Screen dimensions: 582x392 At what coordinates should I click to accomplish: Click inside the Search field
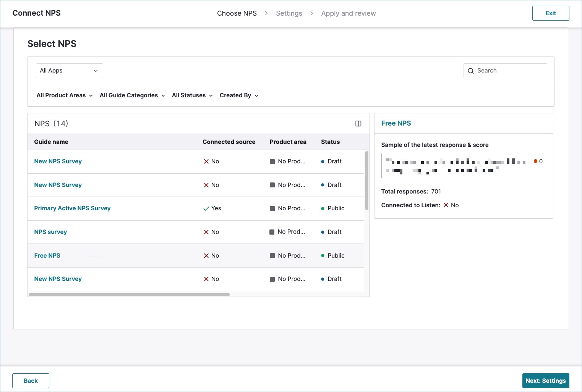505,71
